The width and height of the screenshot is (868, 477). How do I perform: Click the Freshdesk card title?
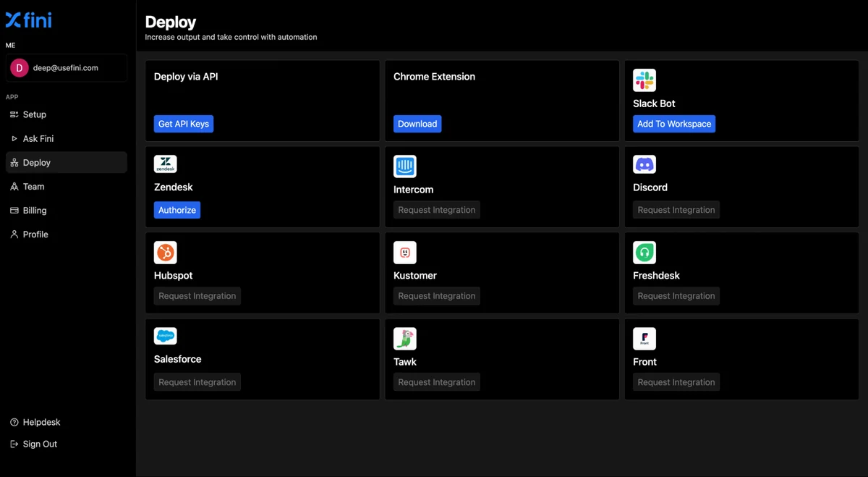tap(656, 276)
